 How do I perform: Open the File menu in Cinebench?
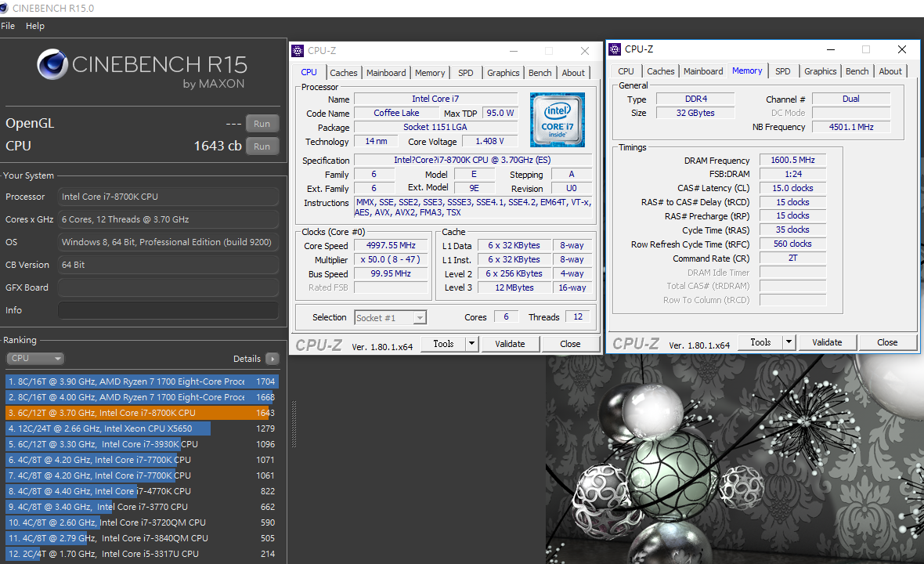coord(8,26)
